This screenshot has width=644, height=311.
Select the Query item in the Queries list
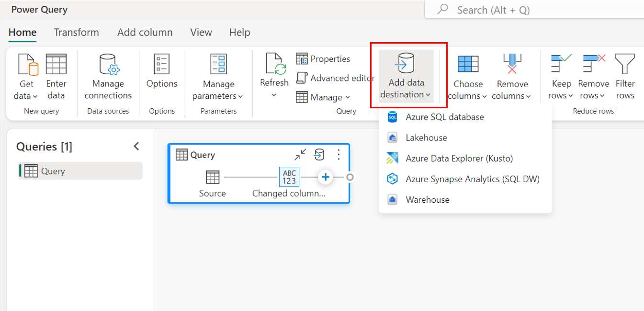pyautogui.click(x=80, y=171)
